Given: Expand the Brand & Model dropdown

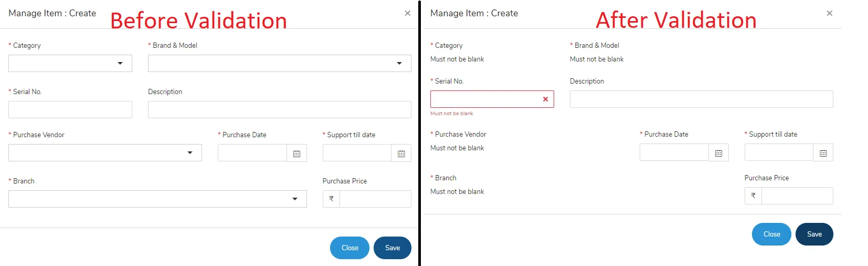Looking at the screenshot, I should pos(399,64).
